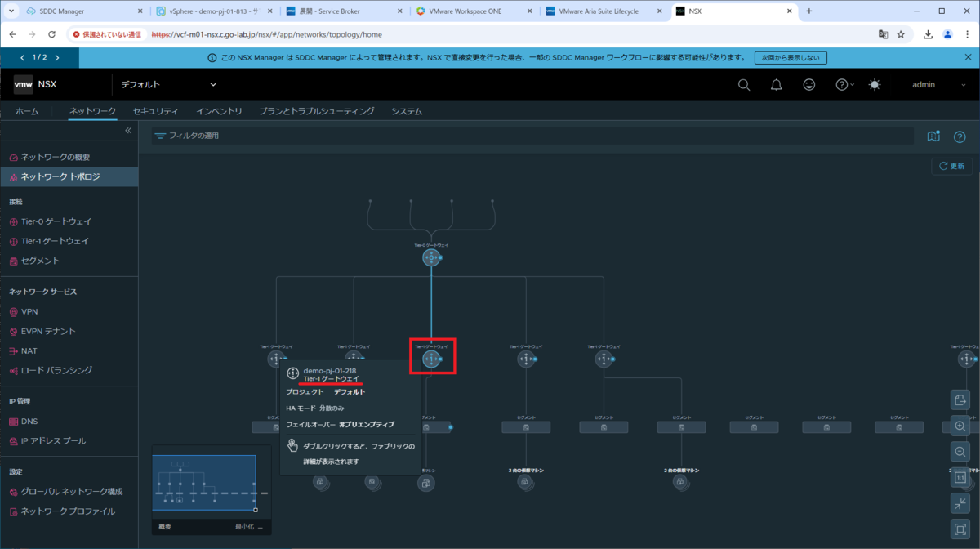This screenshot has height=549, width=980.
Task: Click the filter lines icon
Action: point(160,136)
